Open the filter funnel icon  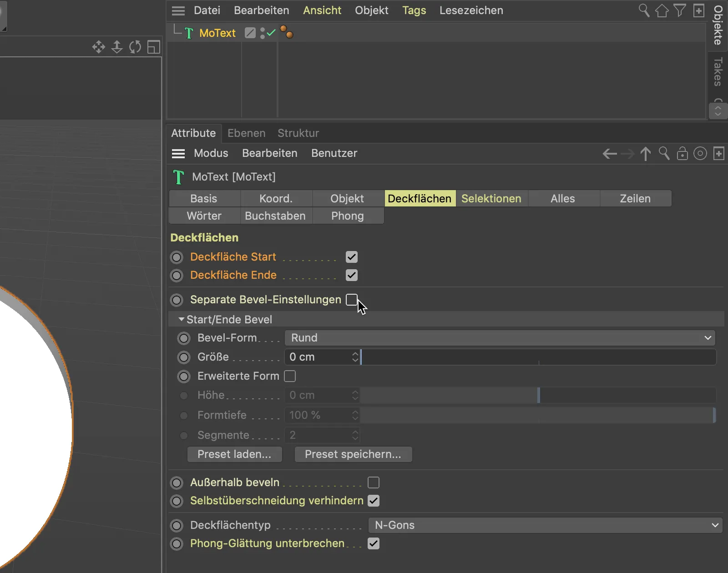click(x=680, y=10)
